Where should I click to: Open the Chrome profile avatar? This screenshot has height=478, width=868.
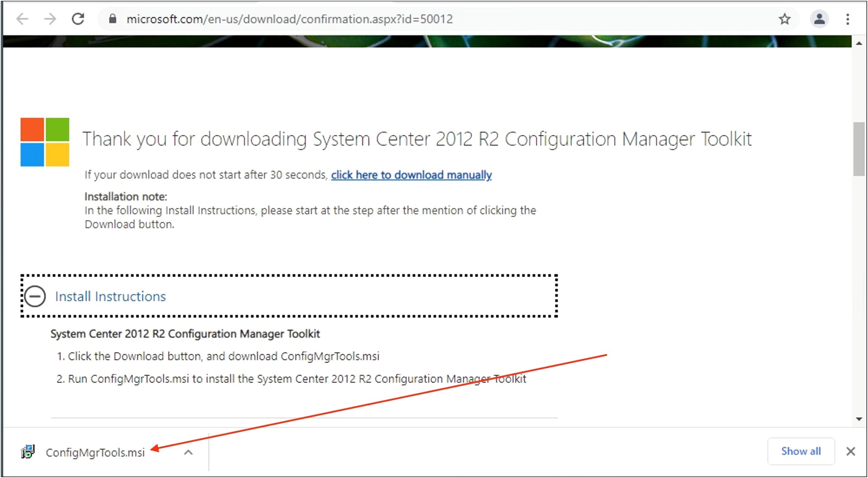pyautogui.click(x=819, y=19)
